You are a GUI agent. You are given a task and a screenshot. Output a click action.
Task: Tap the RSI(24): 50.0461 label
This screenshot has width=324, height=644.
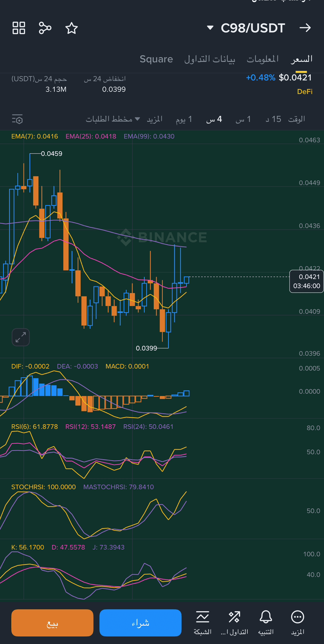(148, 427)
